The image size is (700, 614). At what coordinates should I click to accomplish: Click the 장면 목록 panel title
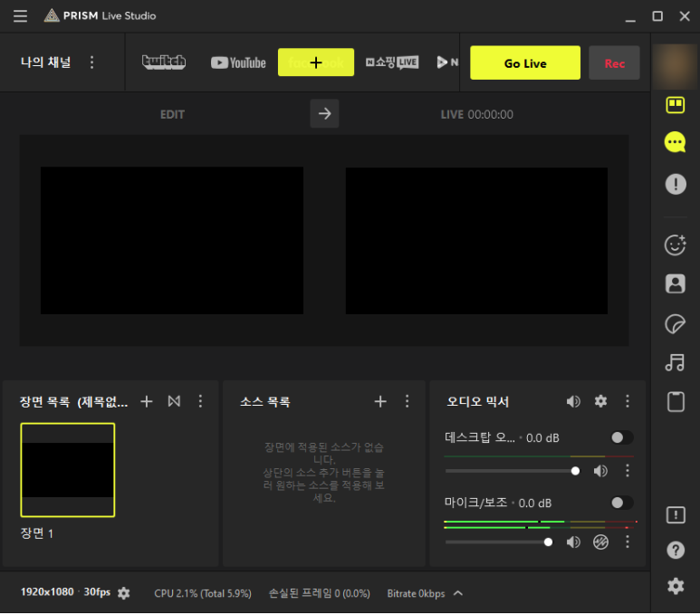point(73,402)
